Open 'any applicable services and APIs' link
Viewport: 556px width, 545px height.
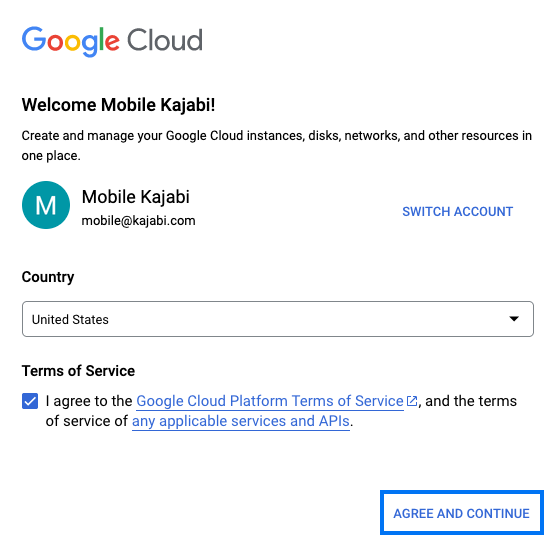241,421
